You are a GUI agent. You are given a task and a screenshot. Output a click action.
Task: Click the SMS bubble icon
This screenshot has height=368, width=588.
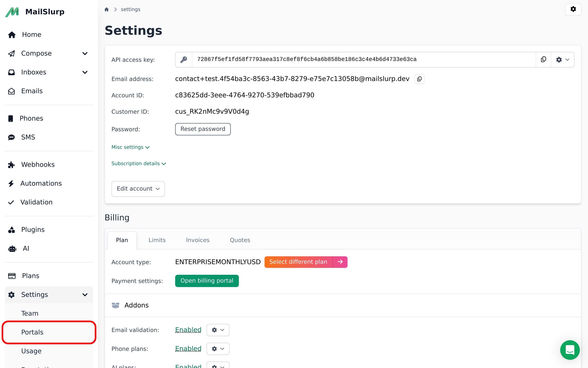coord(11,137)
